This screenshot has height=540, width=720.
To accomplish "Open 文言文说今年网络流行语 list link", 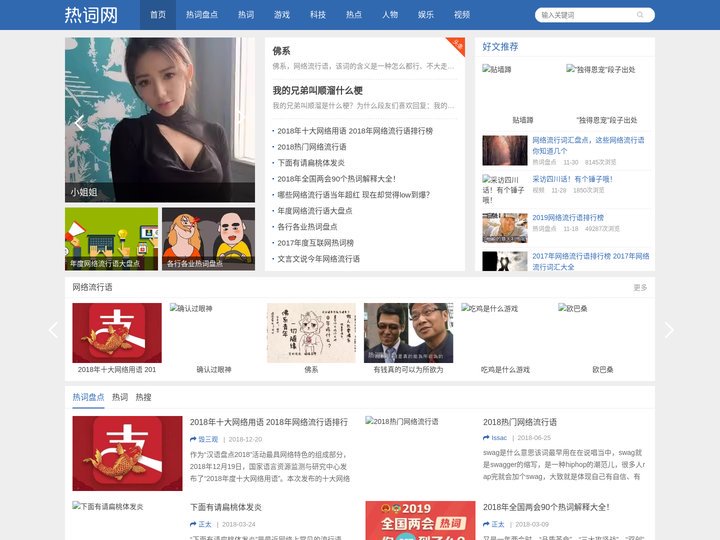I will (319, 259).
